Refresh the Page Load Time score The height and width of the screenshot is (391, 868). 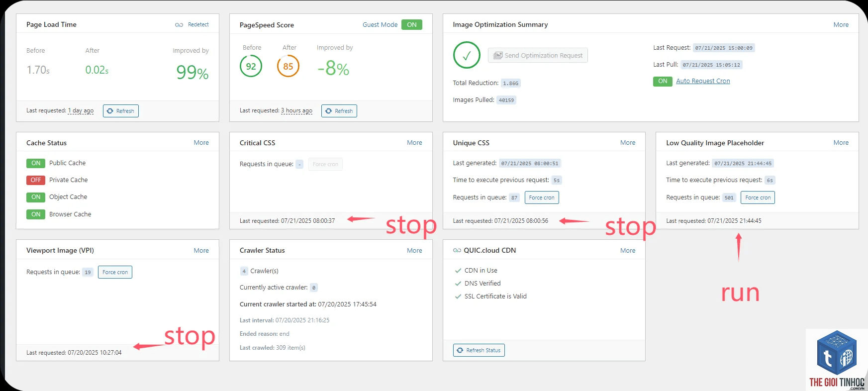[121, 111]
